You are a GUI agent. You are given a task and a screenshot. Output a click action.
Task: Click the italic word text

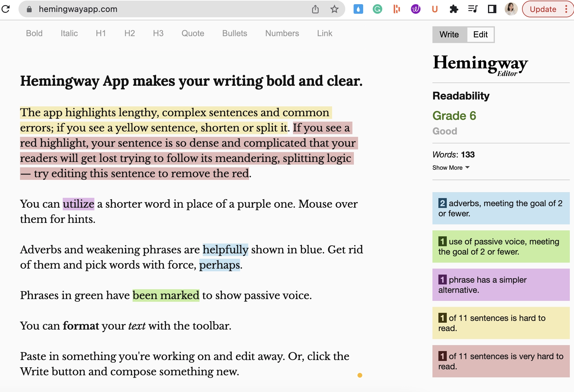[x=137, y=326]
